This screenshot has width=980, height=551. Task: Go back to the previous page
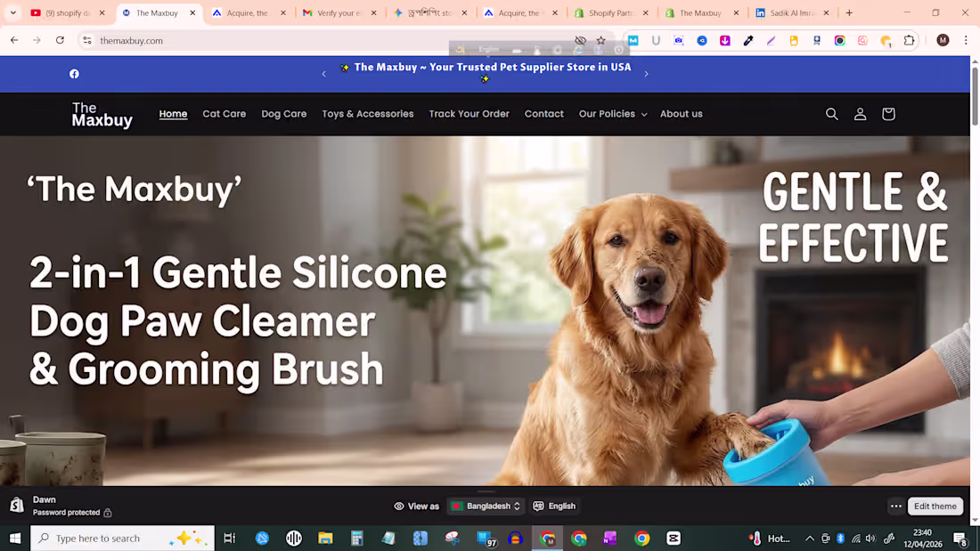13,40
